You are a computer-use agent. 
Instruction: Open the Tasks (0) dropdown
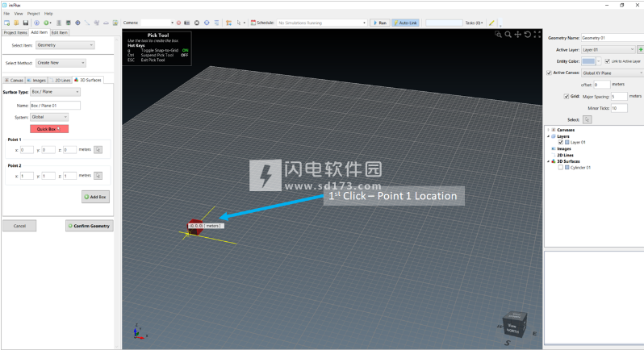[x=474, y=23]
